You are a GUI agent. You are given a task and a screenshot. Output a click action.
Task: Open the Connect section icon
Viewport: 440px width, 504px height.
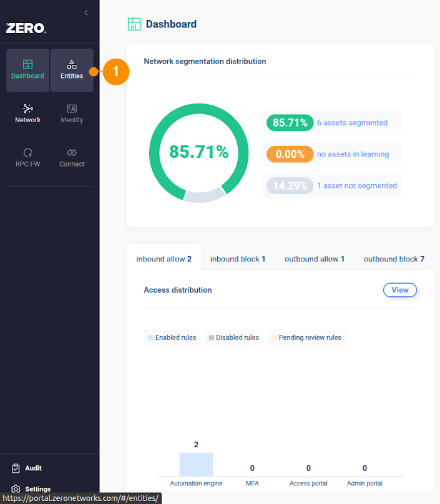coord(72,153)
